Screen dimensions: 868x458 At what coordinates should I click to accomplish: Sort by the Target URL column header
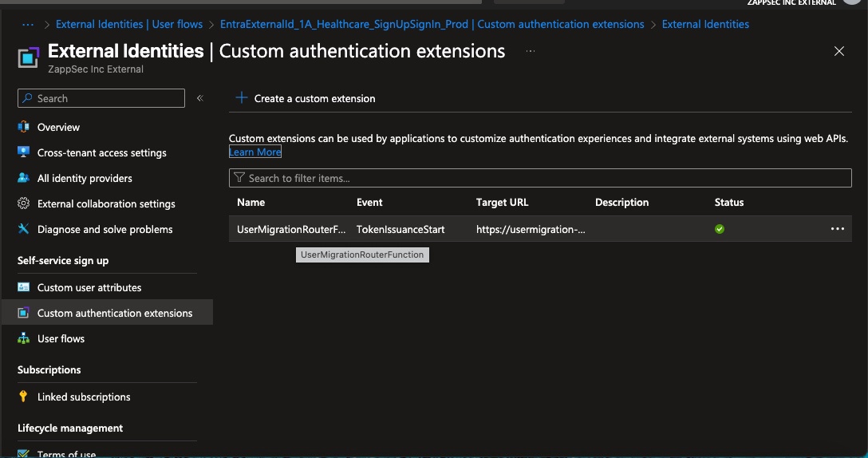point(502,202)
